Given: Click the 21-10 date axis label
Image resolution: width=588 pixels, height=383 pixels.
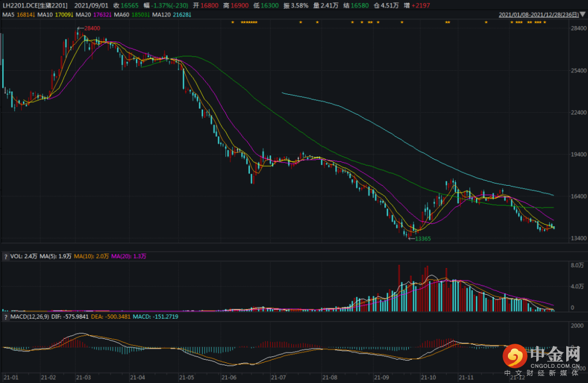Looking at the screenshot, I should coord(428,378).
